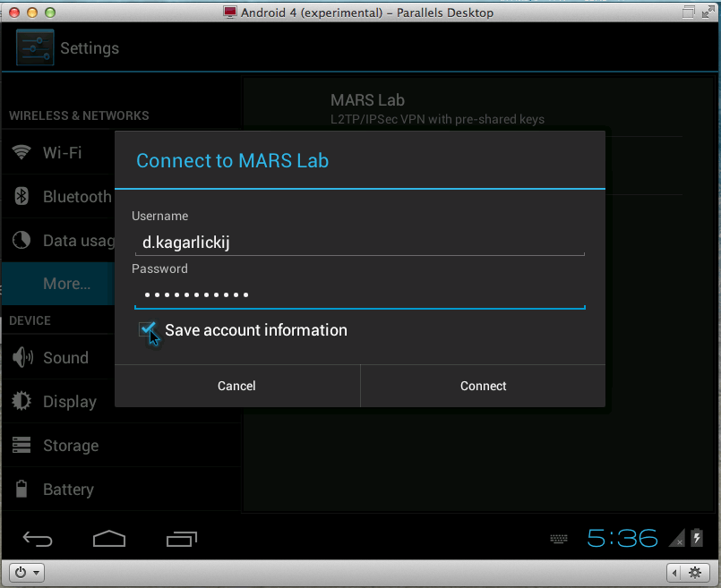
Task: Check the battery charging status icon
Action: 697,538
